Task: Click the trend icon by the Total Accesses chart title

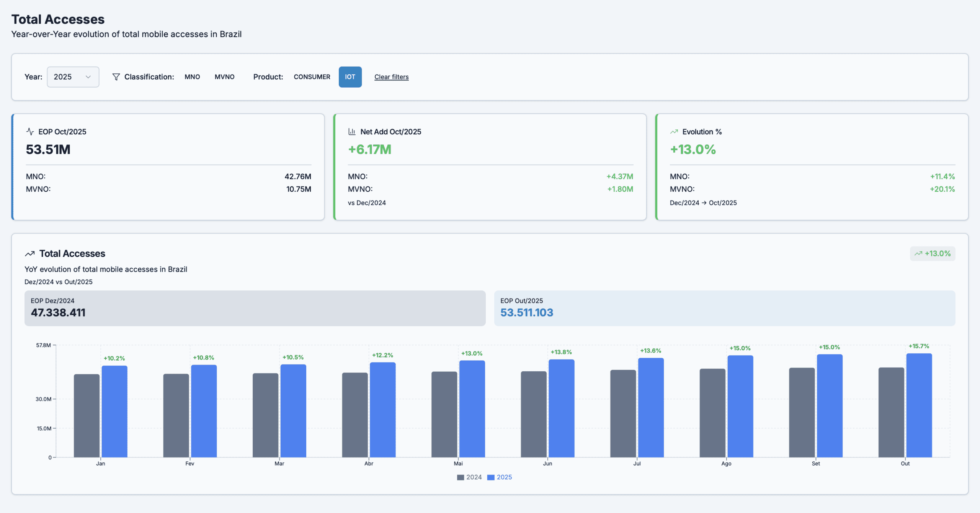Action: coord(30,254)
